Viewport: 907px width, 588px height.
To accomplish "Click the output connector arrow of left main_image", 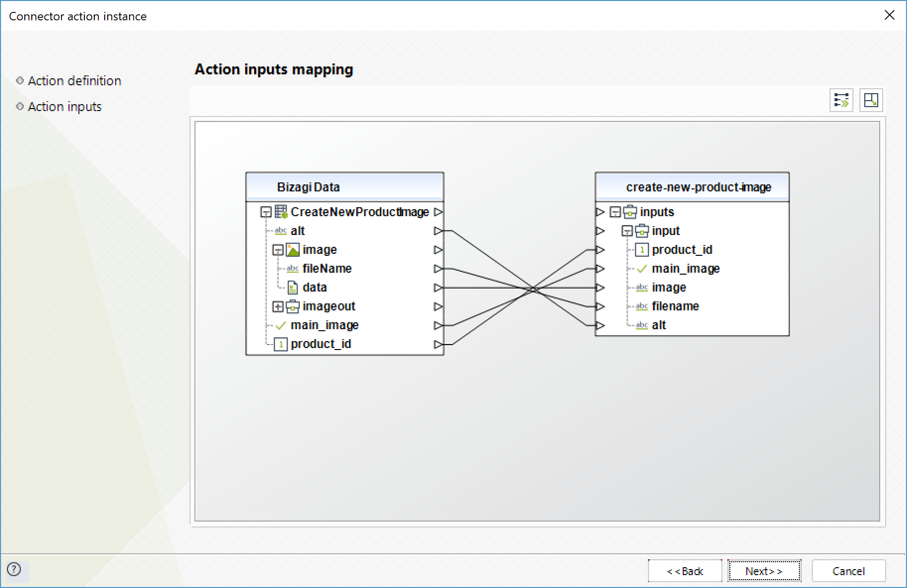I will pyautogui.click(x=438, y=325).
